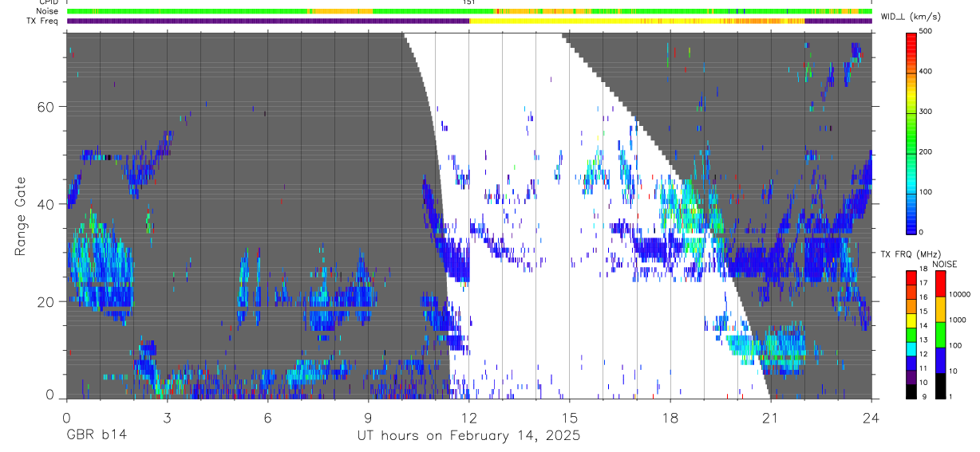Viewport: 980px width, 452px height.
Task: Click the "UT hours on February 14, 2025" label
Action: click(468, 437)
